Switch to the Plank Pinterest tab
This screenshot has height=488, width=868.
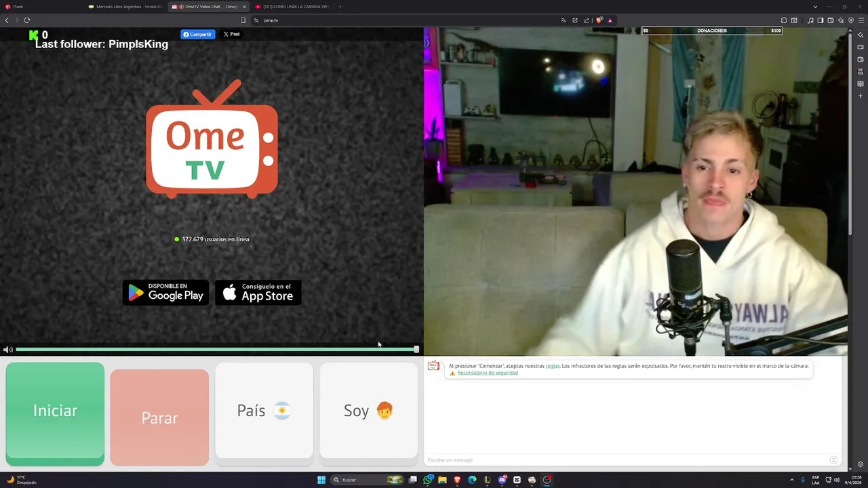pos(42,7)
